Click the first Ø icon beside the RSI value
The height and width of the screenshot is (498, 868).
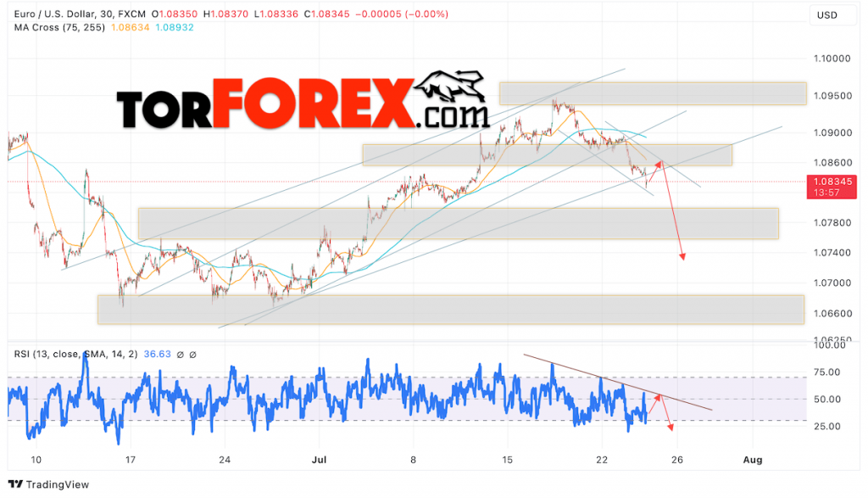coord(180,355)
